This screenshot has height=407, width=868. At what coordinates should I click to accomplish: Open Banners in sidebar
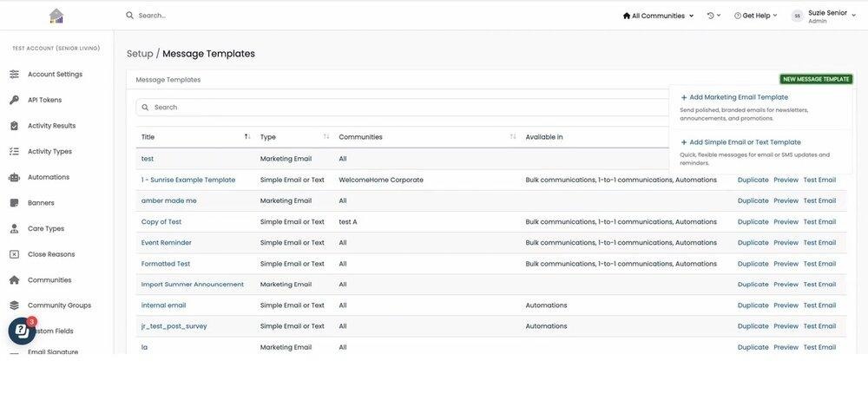click(41, 203)
